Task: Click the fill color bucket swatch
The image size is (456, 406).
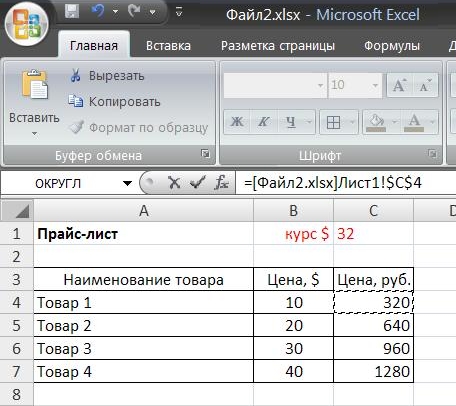Action: click(376, 122)
